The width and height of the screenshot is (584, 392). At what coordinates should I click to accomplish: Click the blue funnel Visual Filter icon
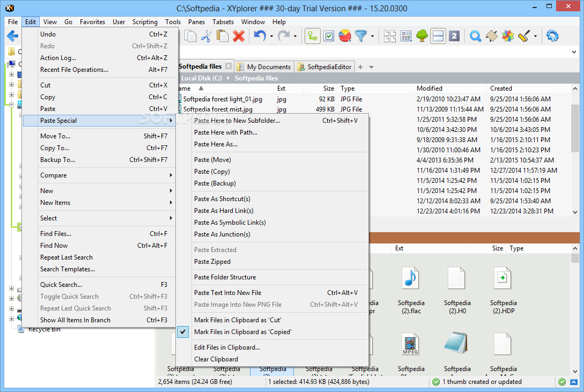(x=360, y=36)
